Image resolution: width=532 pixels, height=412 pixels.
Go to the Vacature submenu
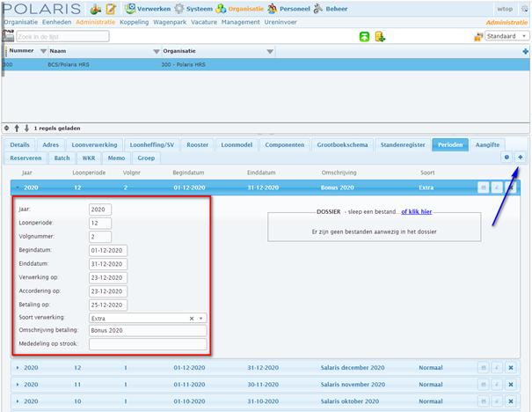point(204,22)
